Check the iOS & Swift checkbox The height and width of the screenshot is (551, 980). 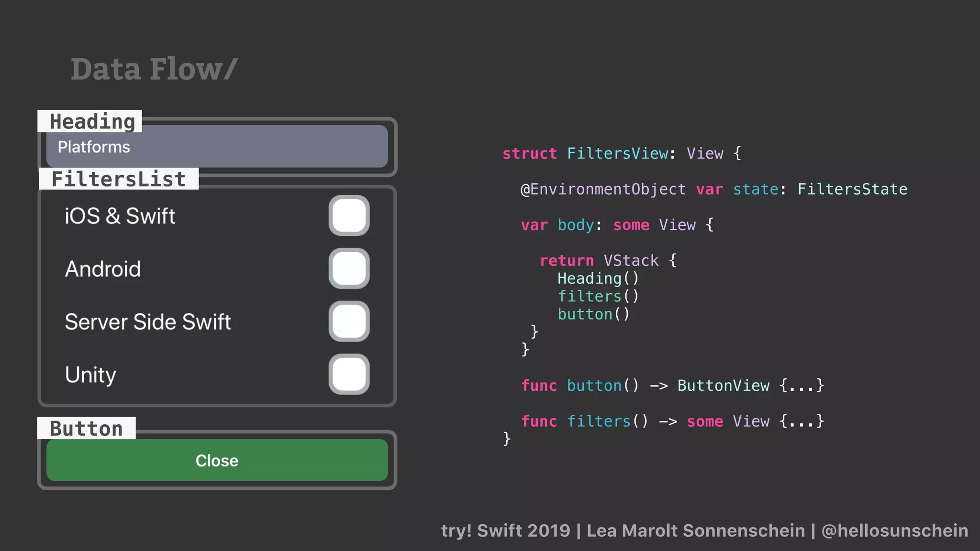349,216
